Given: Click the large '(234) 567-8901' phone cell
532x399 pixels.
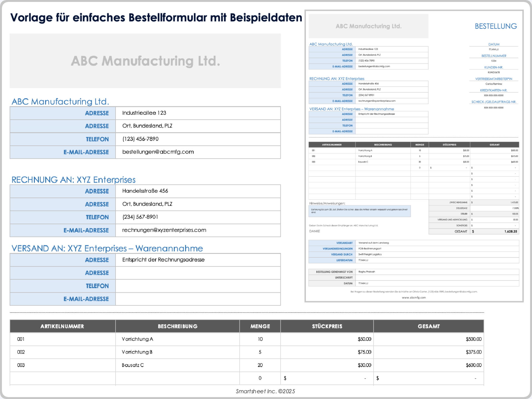Looking at the screenshot, I should coord(198,217).
